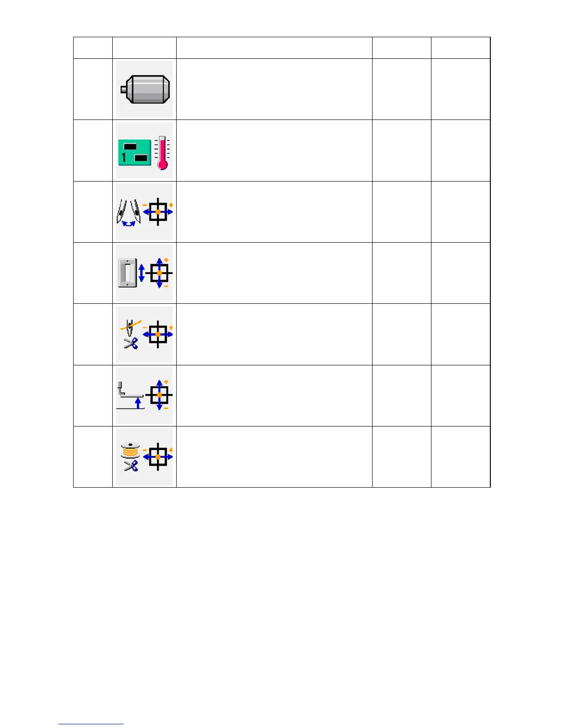This screenshot has height=728, width=563.
Task: Click the gray motor icon
Action: click(144, 89)
